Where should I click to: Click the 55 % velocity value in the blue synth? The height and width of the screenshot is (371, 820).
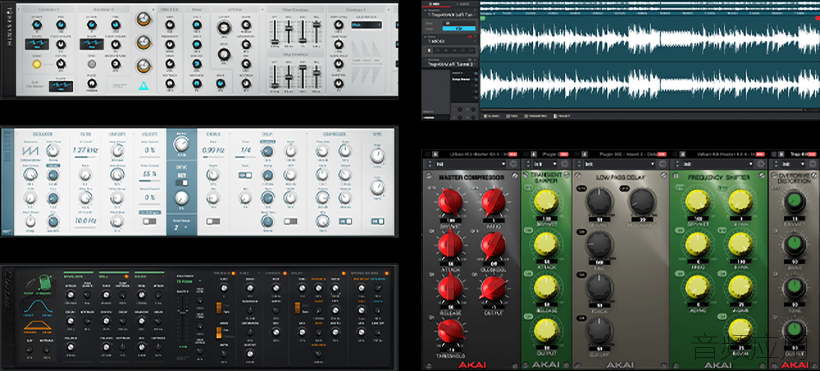tap(150, 174)
